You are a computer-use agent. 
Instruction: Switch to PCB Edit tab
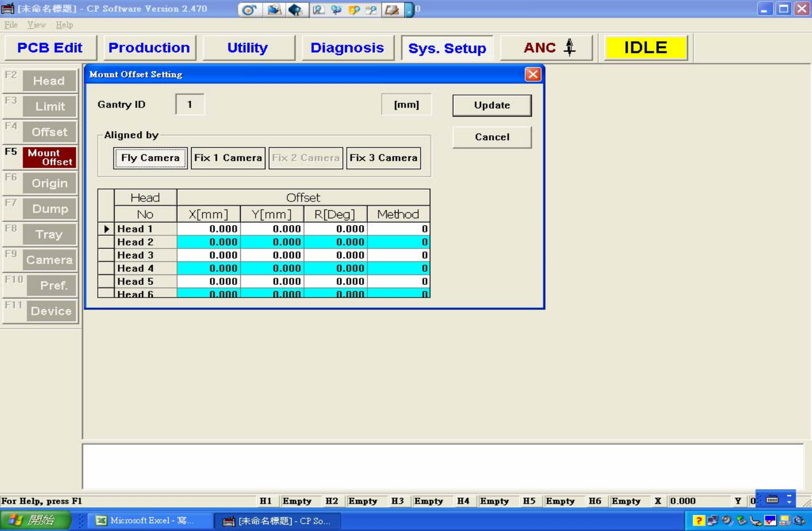point(50,47)
